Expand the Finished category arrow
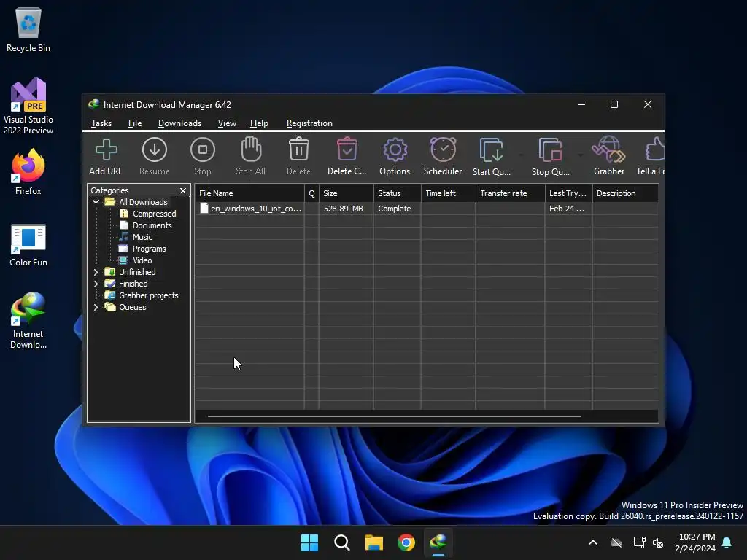Viewport: 747px width, 560px height. tap(96, 284)
